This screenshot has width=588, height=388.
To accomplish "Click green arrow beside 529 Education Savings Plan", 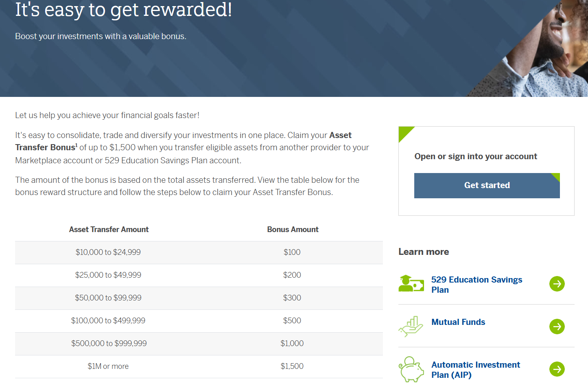I will (x=557, y=284).
